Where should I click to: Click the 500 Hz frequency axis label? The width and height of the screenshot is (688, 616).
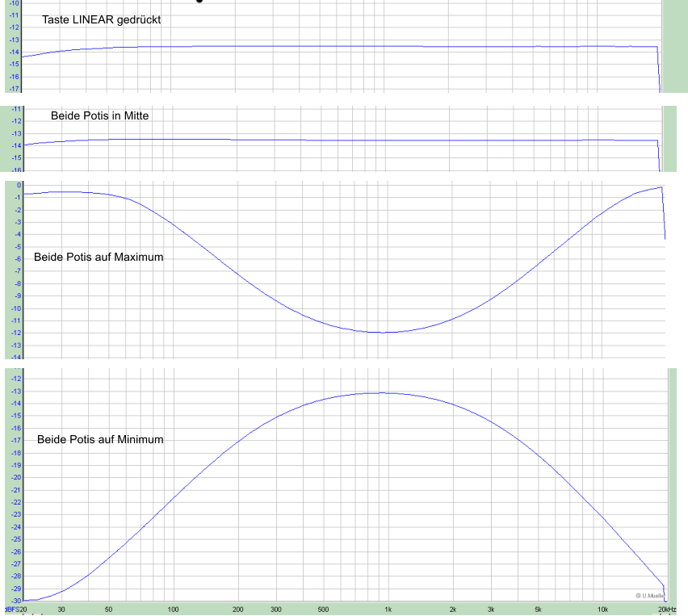[x=323, y=609]
